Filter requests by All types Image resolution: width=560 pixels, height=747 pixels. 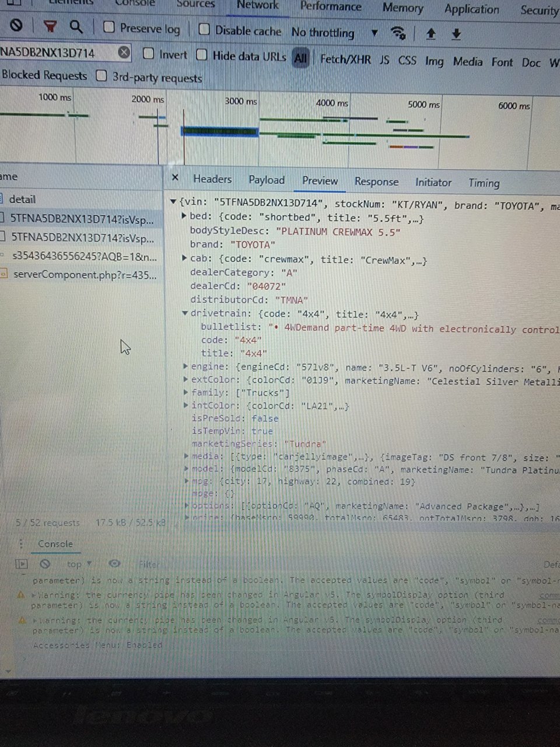pyautogui.click(x=300, y=58)
